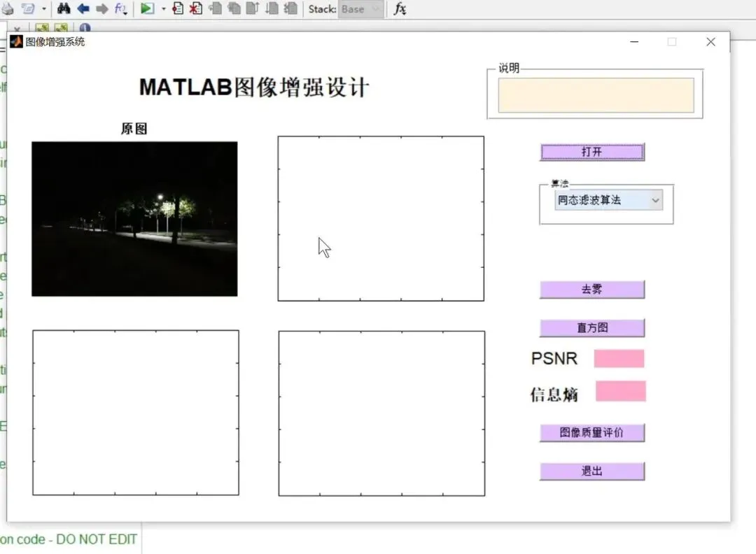Click the set/clear breakpoint icon
The height and width of the screenshot is (554, 756).
coord(177,8)
